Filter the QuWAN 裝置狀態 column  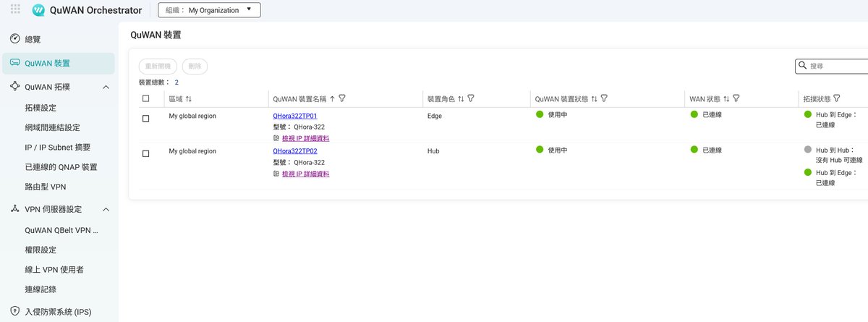click(x=604, y=98)
